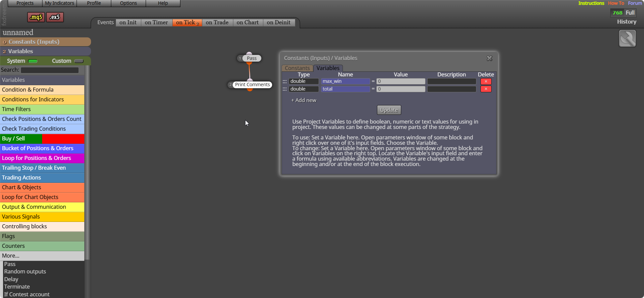644x298 pixels.
Task: Grab drag handle of total row
Action: point(285,89)
